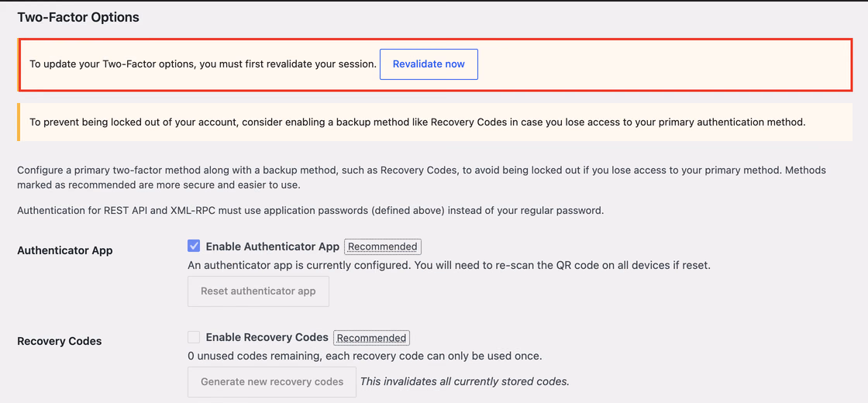Click the Enable Recovery Codes label text
Viewport: 868px width, 403px height.
(x=267, y=337)
